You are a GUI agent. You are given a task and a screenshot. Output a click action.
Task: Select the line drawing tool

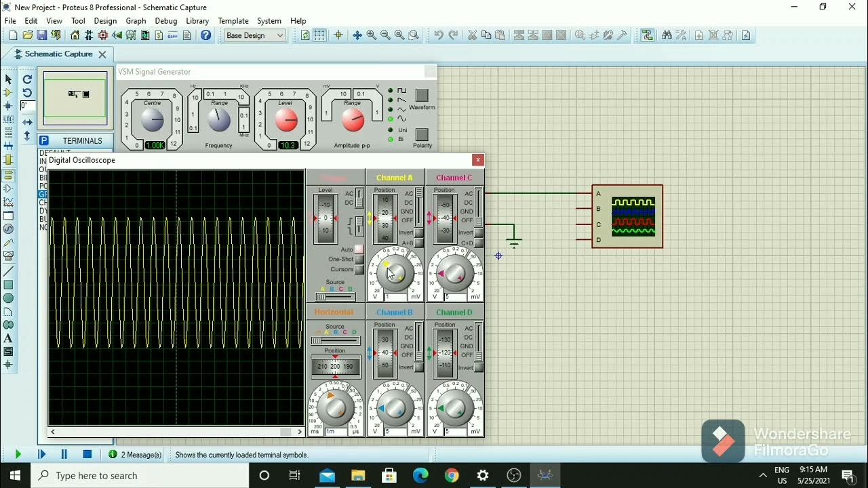[x=8, y=270]
